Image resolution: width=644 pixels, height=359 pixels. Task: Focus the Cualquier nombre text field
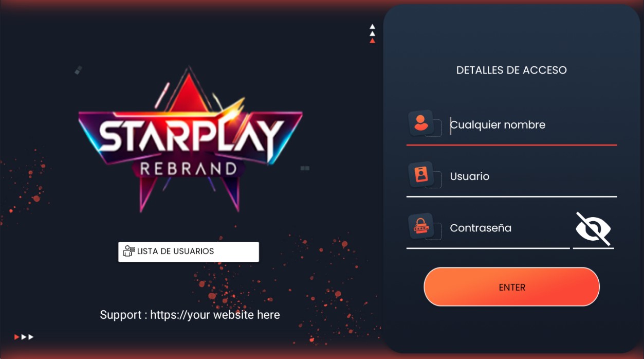coord(532,125)
